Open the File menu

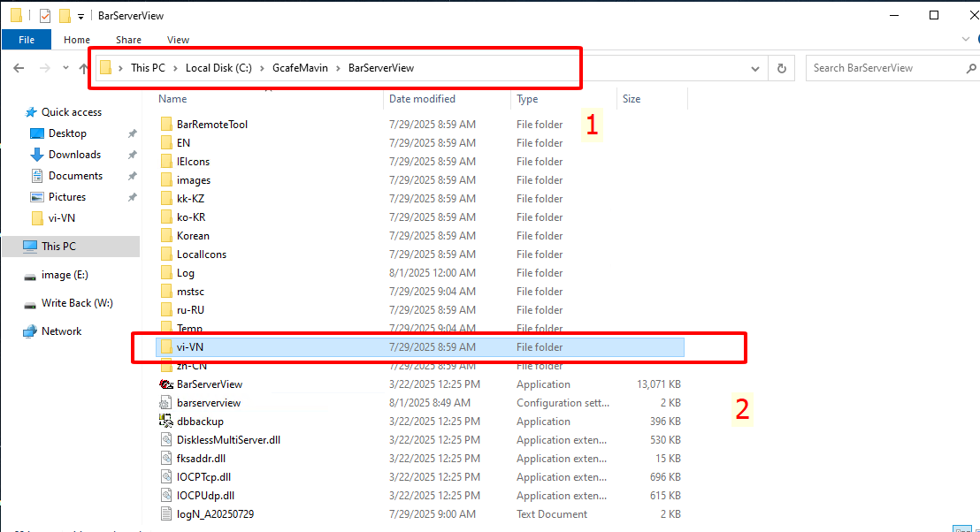(27, 40)
